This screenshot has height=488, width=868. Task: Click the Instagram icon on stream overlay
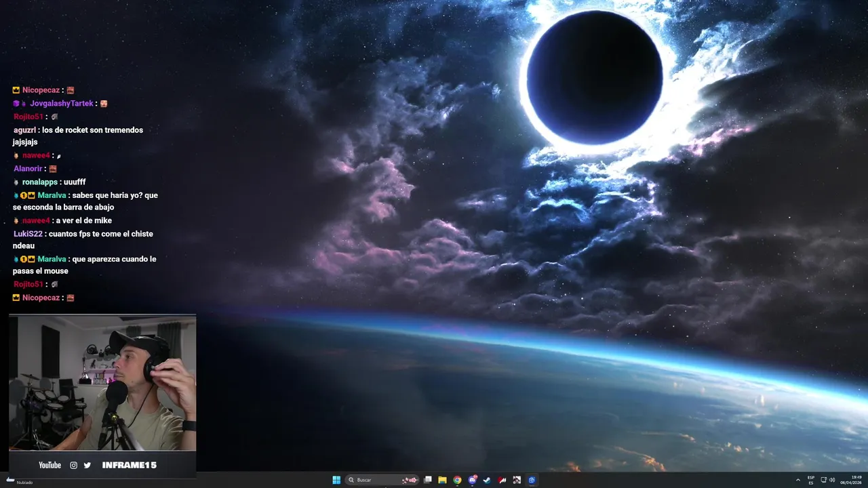click(74, 465)
